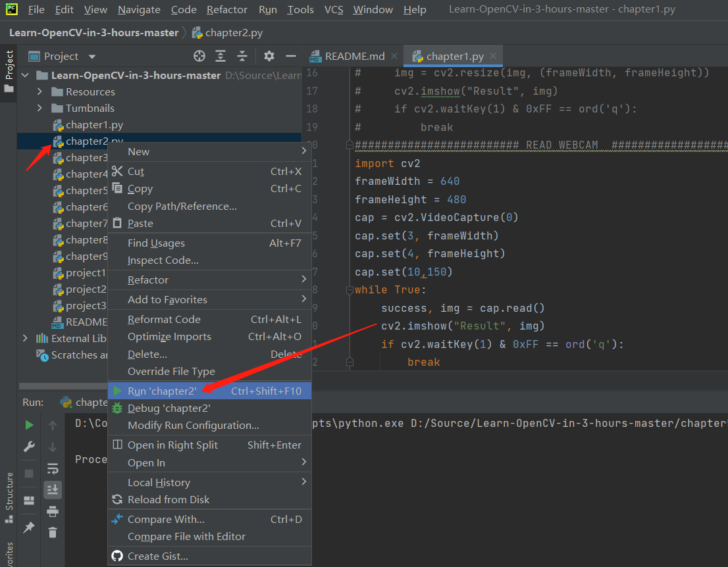Click the Up stack trace arrow
Screen dimensions: 728x567
pos(53,425)
